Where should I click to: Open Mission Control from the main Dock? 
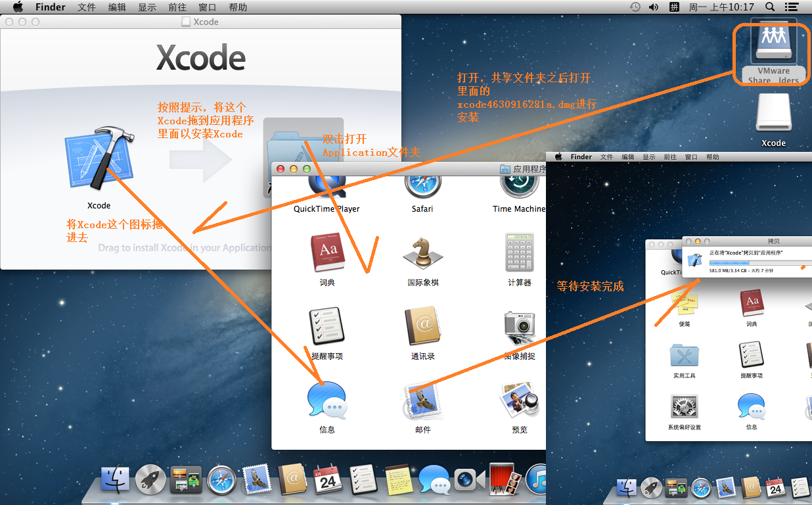[x=186, y=481]
